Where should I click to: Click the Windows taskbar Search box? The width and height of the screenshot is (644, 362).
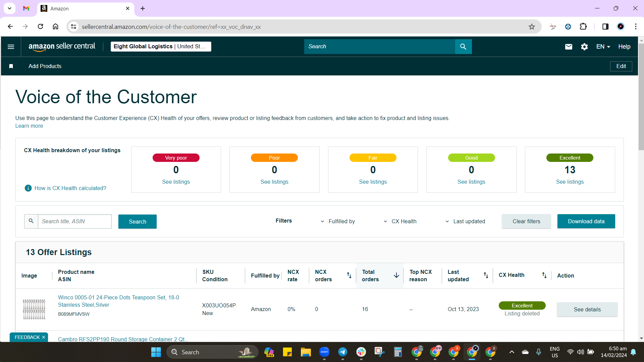click(x=212, y=352)
